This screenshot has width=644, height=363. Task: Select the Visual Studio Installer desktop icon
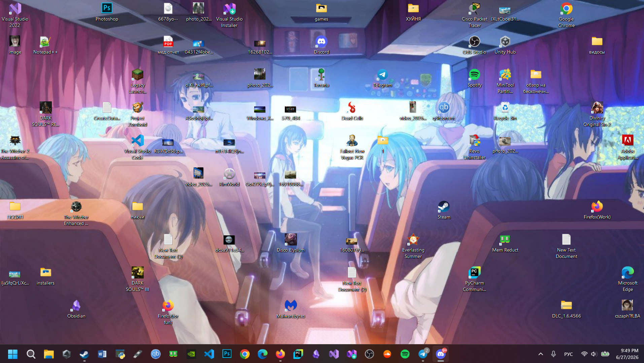click(229, 15)
